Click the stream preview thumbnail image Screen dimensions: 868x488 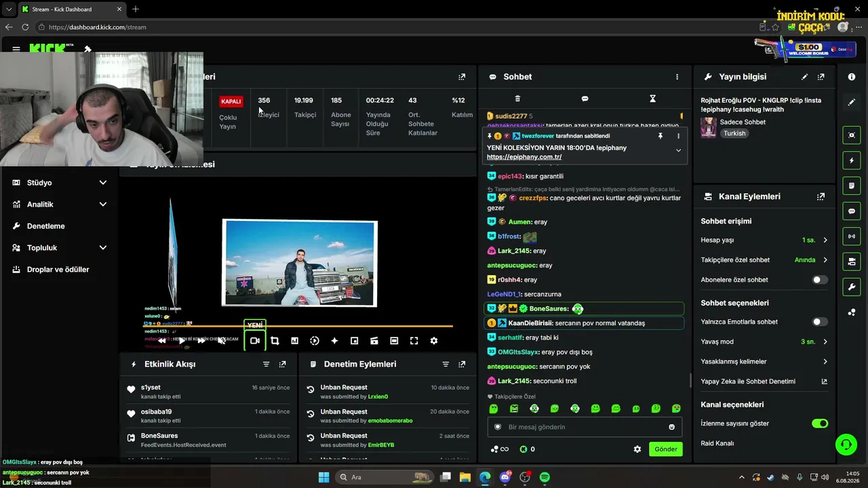300,263
